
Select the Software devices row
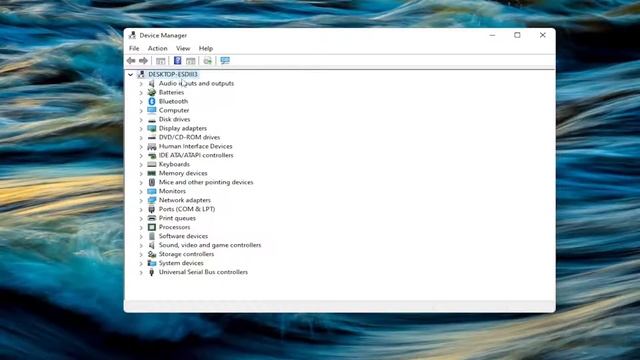183,236
